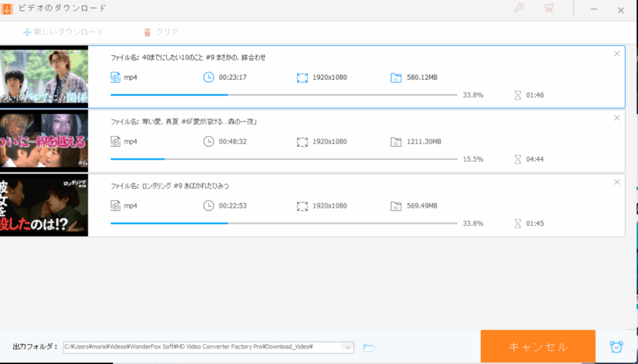Click 新しいダウンロード to add new download
This screenshot has height=364, width=638.
[x=63, y=32]
